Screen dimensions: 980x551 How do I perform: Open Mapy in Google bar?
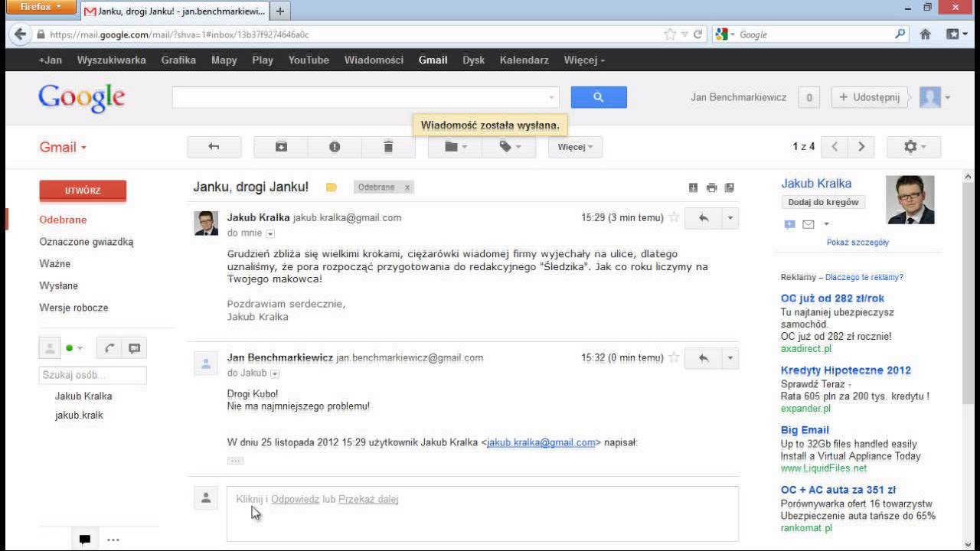224,60
